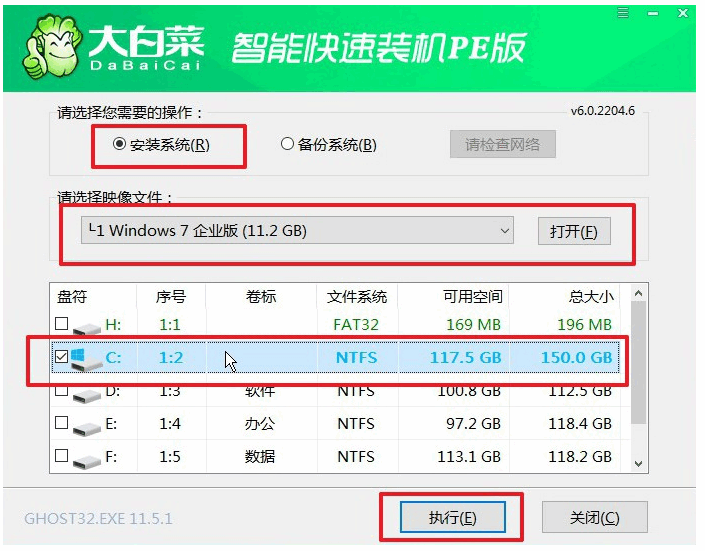Click the C: drive Windows disk icon

pyautogui.click(x=86, y=359)
